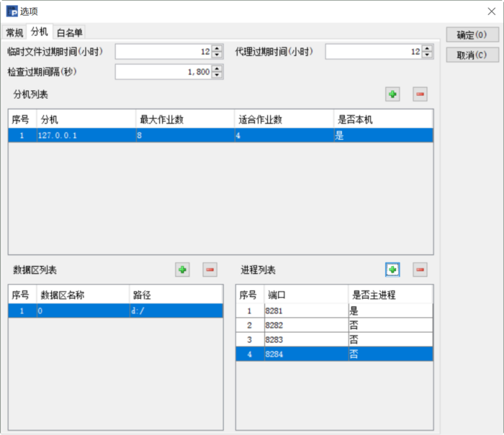Select process row with port 8283

click(x=335, y=340)
